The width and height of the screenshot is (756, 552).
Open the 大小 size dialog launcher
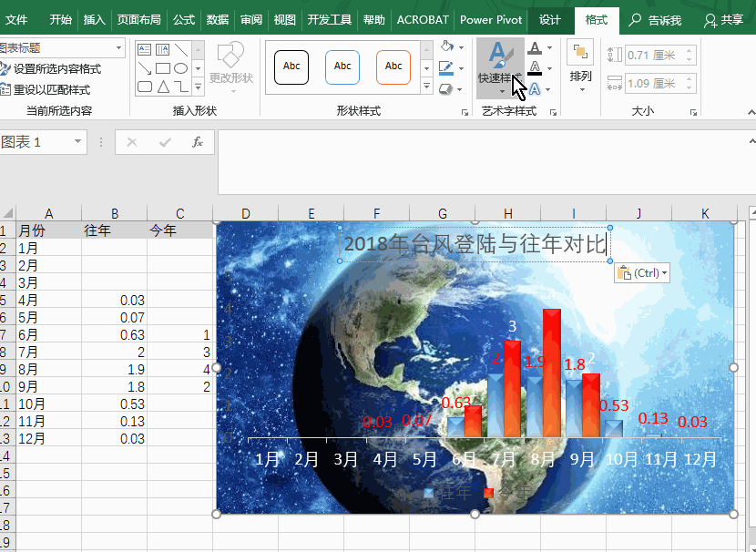[x=693, y=112]
